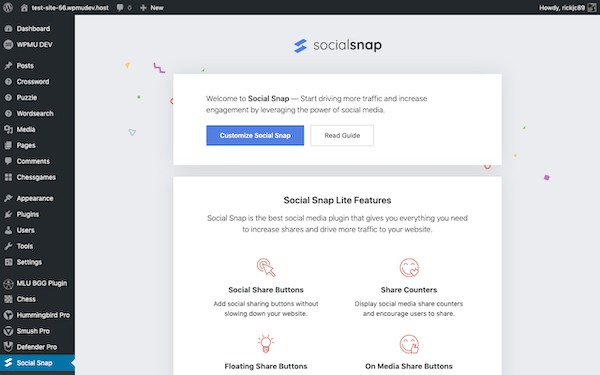Click the Floating Share Buttons title
Viewport: 600px width, 375px height.
coord(266,366)
